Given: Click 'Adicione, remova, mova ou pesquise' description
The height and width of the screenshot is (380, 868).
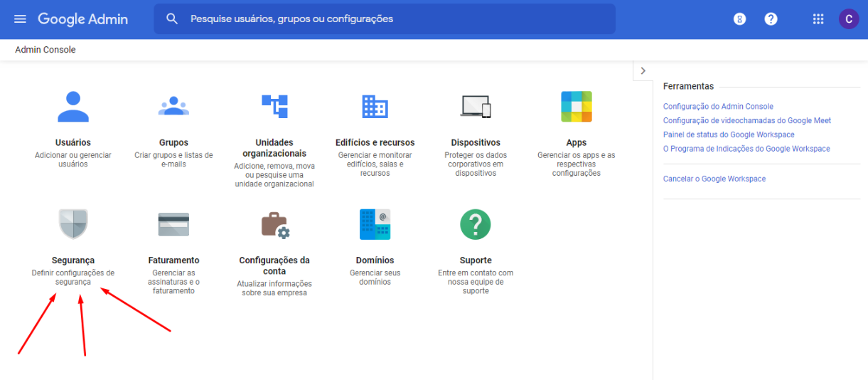Looking at the screenshot, I should (274, 175).
